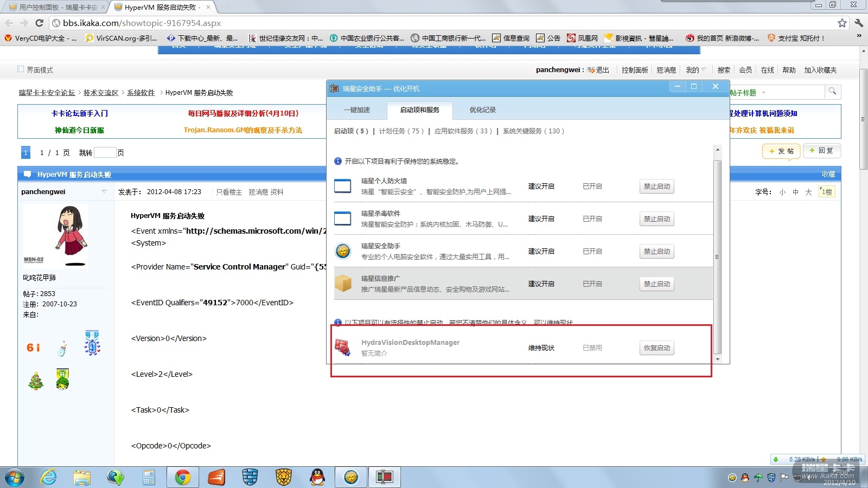Click the 回复 reply button
This screenshot has height=488, width=868.
822,151
